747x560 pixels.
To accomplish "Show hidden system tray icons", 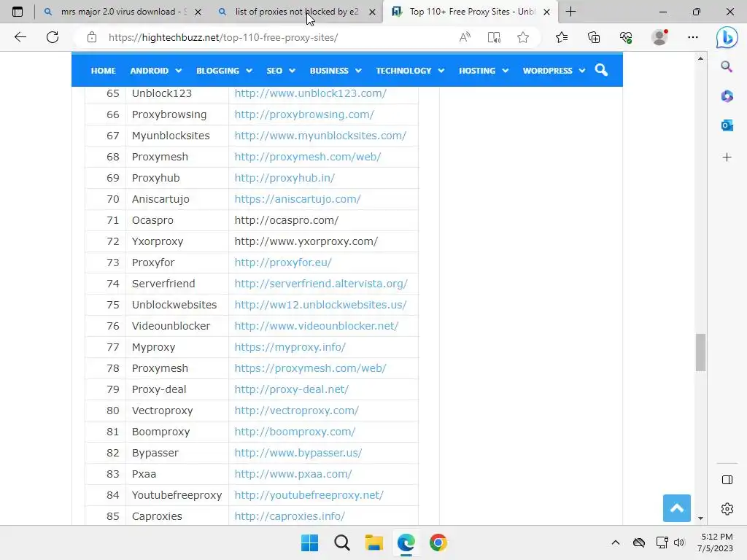I will coord(616,542).
